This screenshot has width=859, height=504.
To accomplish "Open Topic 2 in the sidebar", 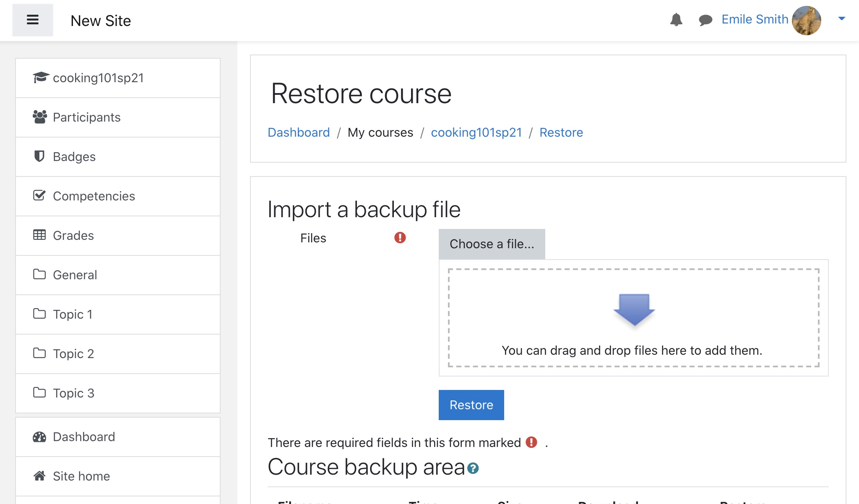I will click(73, 354).
